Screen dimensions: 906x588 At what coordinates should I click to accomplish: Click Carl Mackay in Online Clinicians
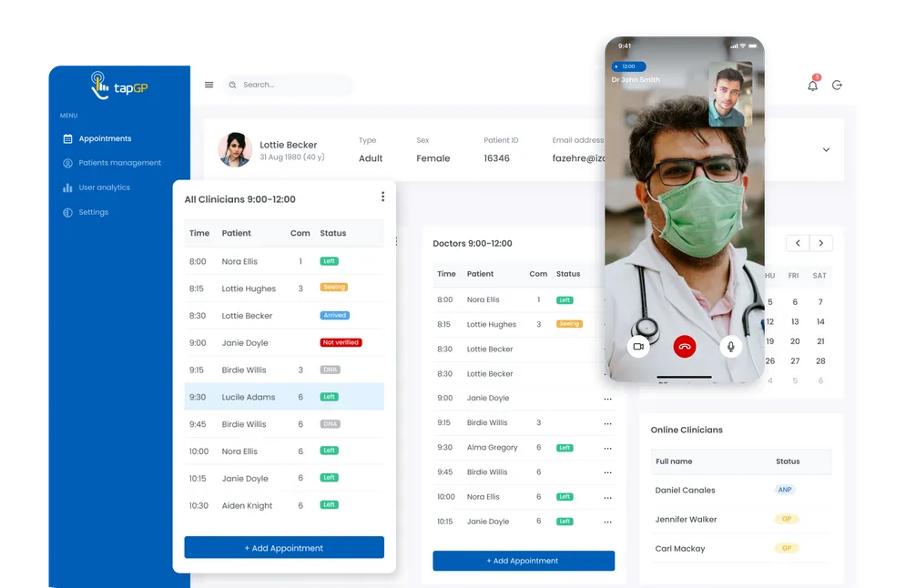tap(680, 549)
